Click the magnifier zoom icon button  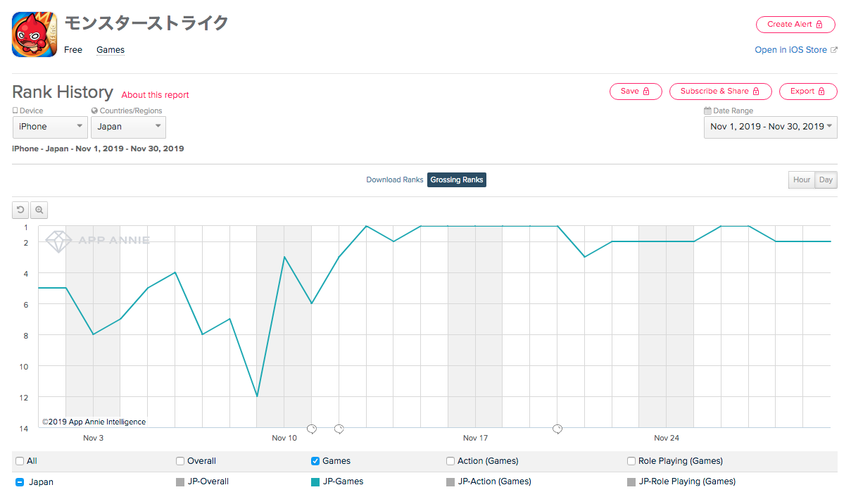(39, 210)
